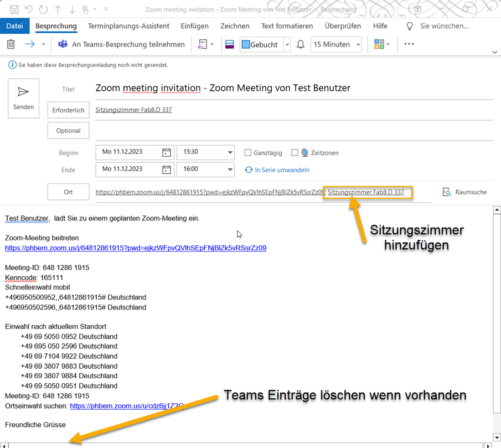Screen dimensions: 501x448
Task: Open the 16:00 end time dropdown
Action: pos(230,169)
